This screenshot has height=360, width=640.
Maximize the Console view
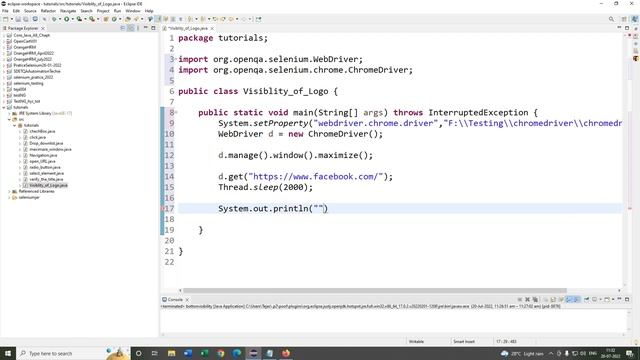[x=627, y=300]
